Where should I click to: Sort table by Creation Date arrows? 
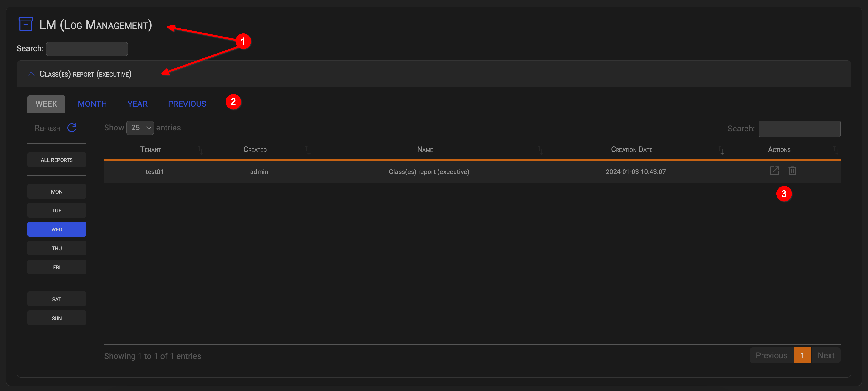pos(721,150)
